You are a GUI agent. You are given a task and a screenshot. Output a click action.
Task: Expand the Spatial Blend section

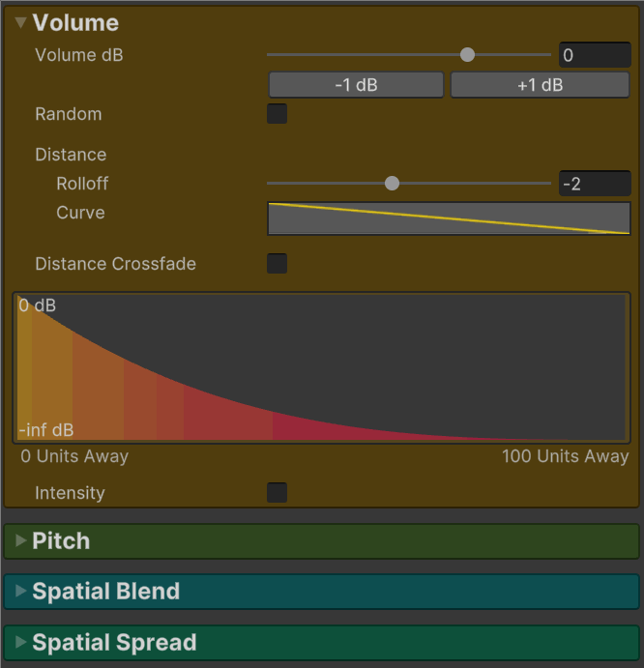coord(20,592)
